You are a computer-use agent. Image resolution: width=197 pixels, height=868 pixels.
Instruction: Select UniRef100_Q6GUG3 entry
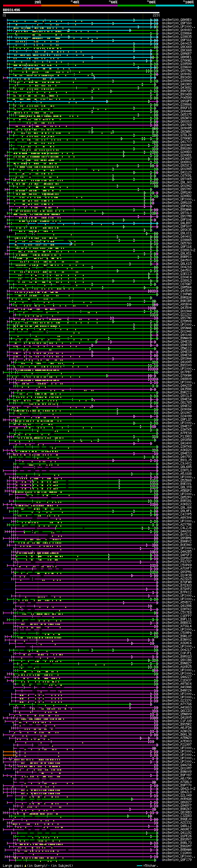177,121
